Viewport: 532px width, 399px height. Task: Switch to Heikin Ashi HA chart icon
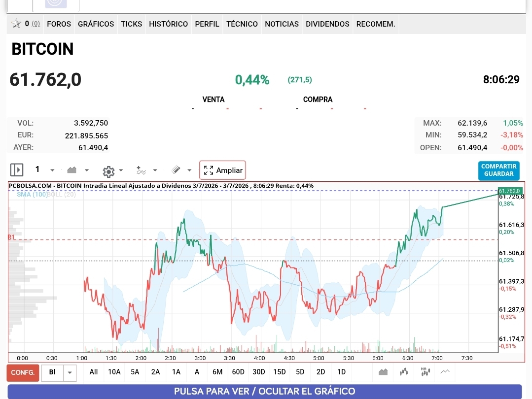425,371
